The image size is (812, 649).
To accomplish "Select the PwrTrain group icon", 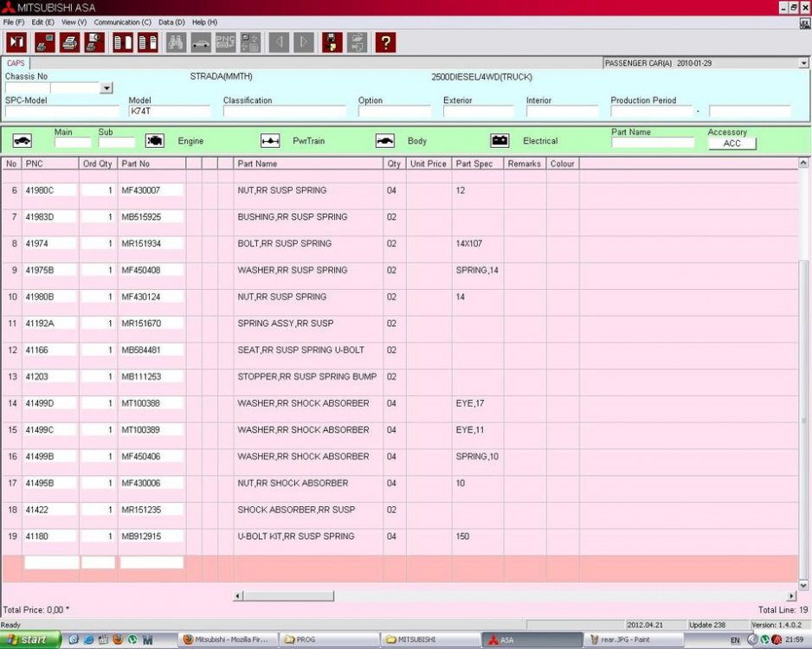I will (270, 140).
